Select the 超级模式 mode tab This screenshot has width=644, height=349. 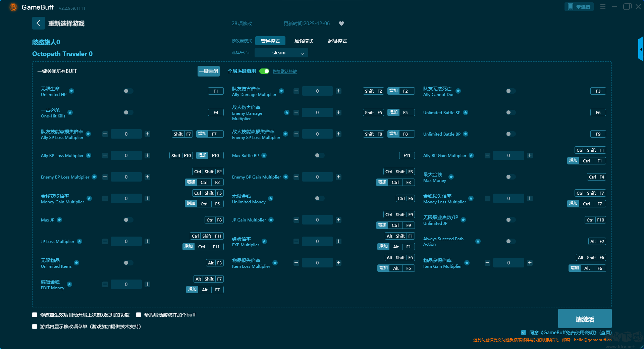click(x=337, y=41)
